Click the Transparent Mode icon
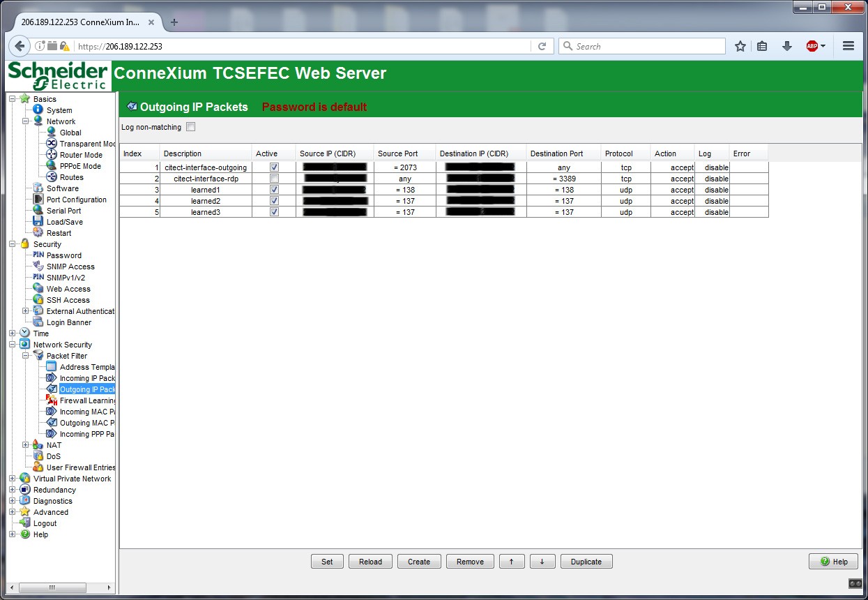 (x=52, y=144)
